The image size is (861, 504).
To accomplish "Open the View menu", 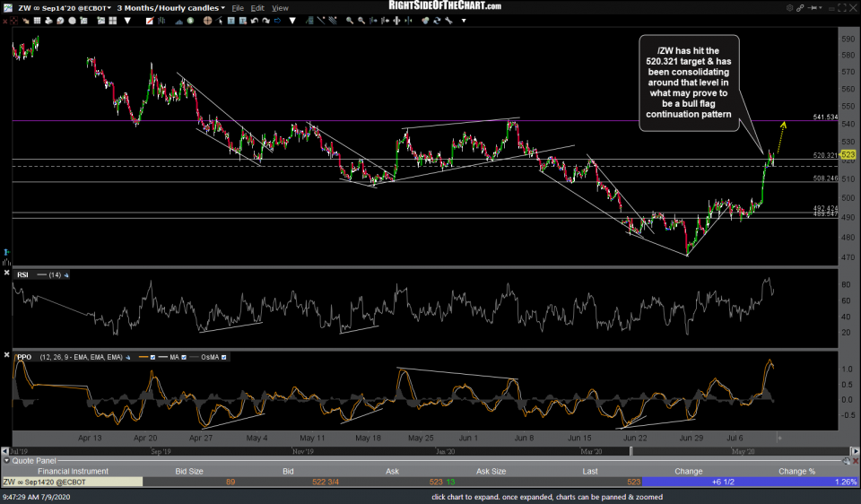I will click(x=280, y=8).
